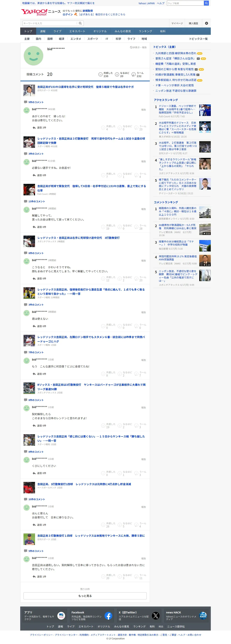Open 80歳男性が飲酒運転 video thumbnail
The image size is (231, 644).
coord(205,229)
